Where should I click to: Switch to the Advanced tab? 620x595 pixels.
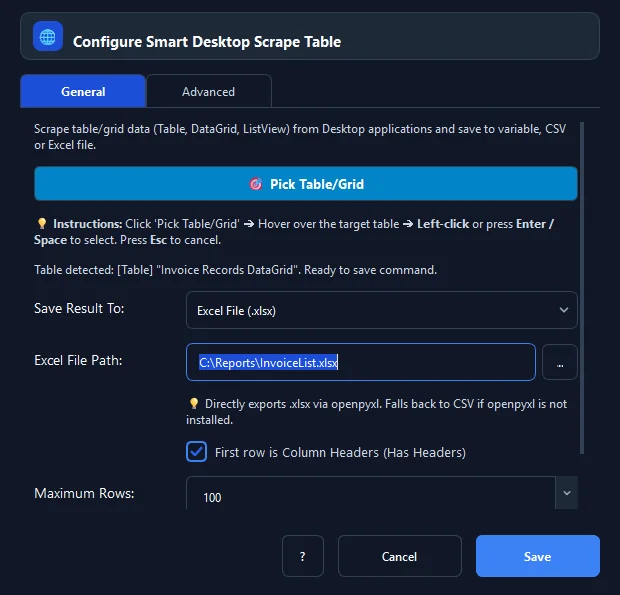click(209, 91)
